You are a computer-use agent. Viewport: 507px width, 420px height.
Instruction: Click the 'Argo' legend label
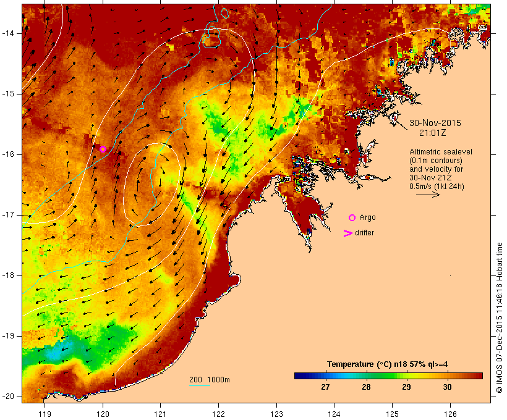pyautogui.click(x=368, y=217)
